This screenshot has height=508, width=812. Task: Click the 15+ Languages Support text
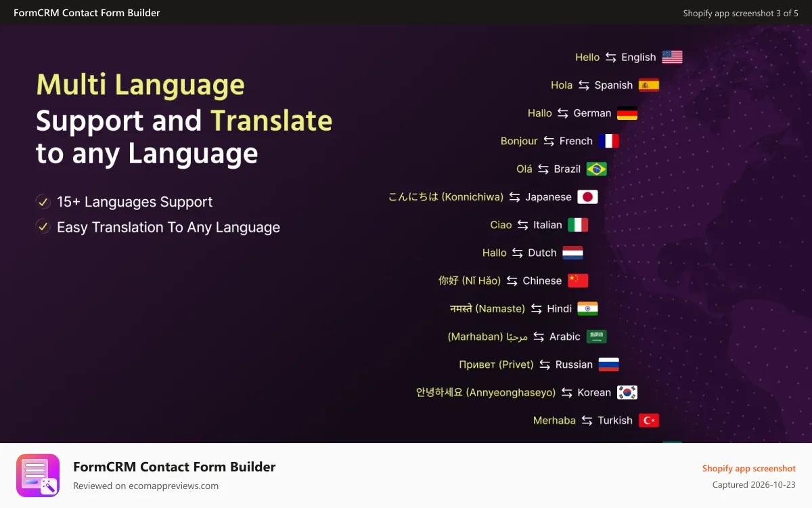coord(135,202)
